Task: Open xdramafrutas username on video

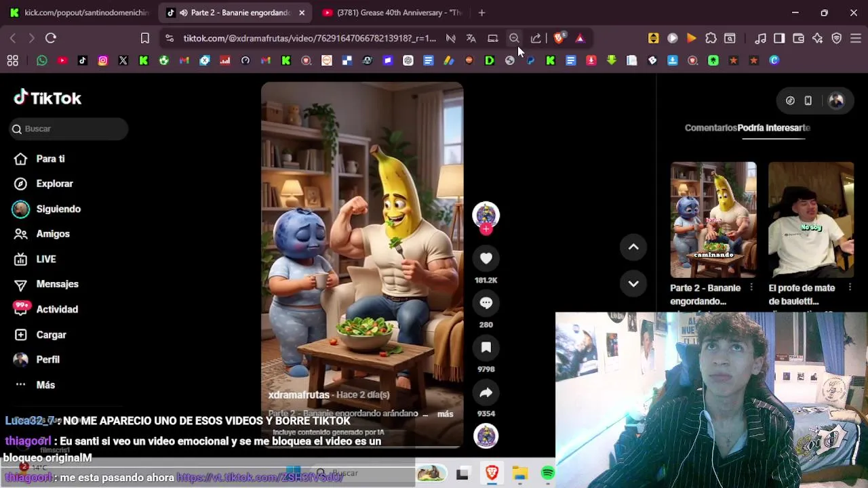Action: click(x=300, y=394)
